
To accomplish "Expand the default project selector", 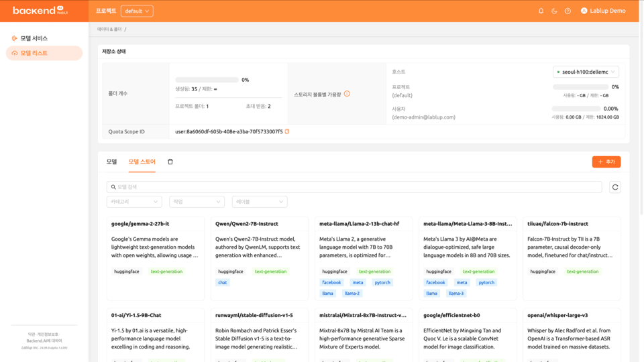I will 137,11.
